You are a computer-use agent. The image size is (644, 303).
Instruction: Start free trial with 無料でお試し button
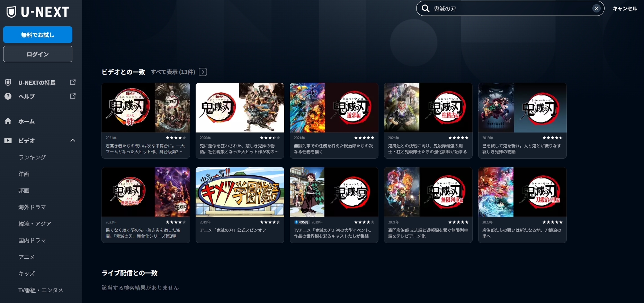(38, 35)
